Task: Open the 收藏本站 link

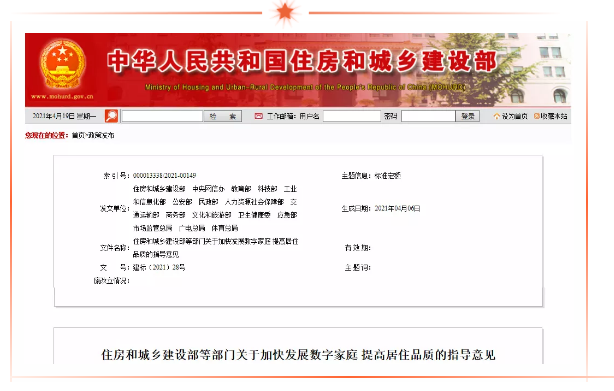Action: [554, 116]
